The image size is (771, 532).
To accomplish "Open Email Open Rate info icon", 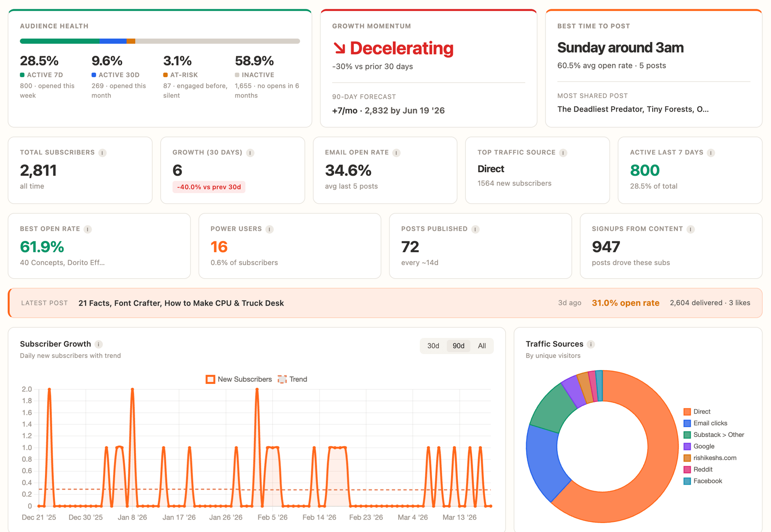I will coord(396,153).
